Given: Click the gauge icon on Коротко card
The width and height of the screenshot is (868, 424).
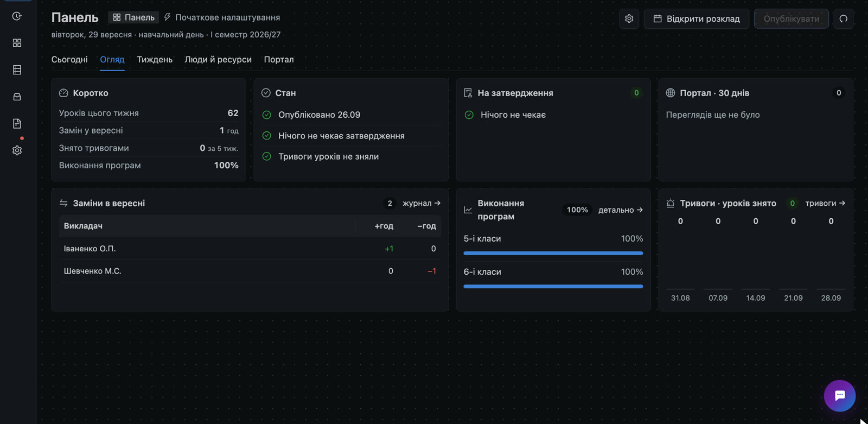Looking at the screenshot, I should (63, 93).
